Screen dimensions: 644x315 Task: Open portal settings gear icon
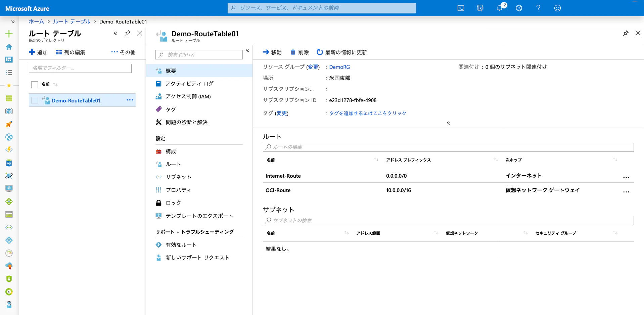click(519, 8)
